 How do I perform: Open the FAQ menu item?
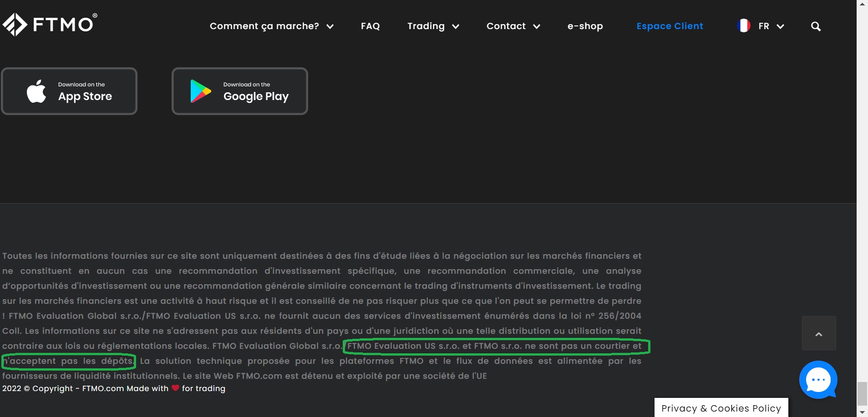tap(370, 26)
